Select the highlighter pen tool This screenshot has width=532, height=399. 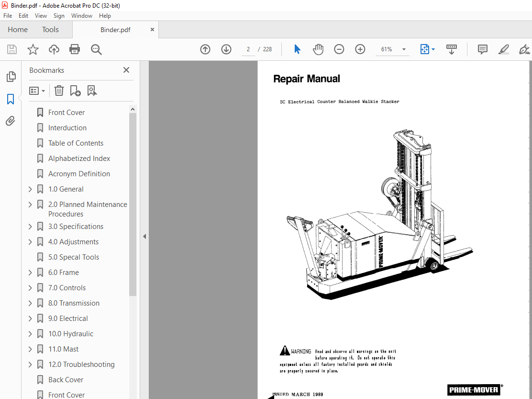(503, 49)
